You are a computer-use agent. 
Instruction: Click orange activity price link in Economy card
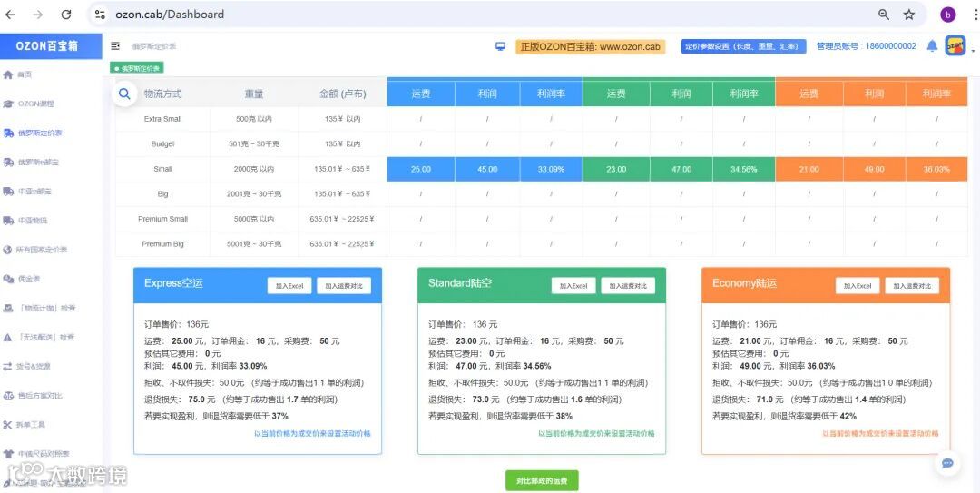pyautogui.click(x=880, y=433)
